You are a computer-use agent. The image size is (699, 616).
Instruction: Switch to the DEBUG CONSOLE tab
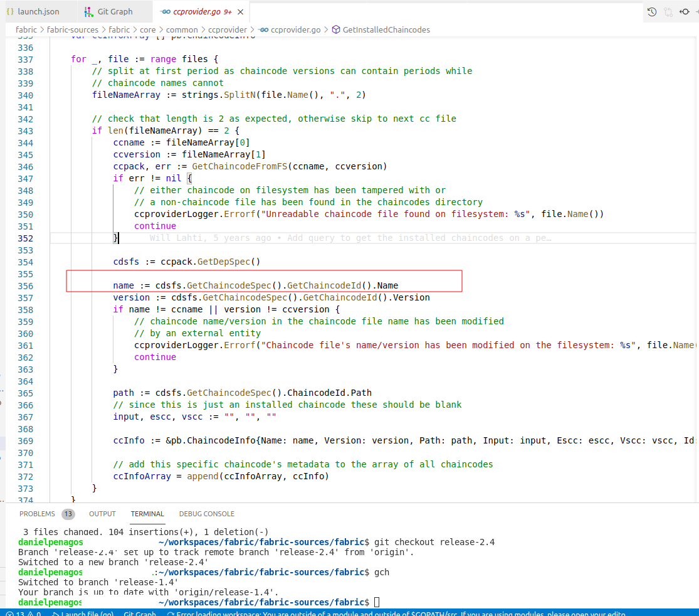click(x=206, y=514)
